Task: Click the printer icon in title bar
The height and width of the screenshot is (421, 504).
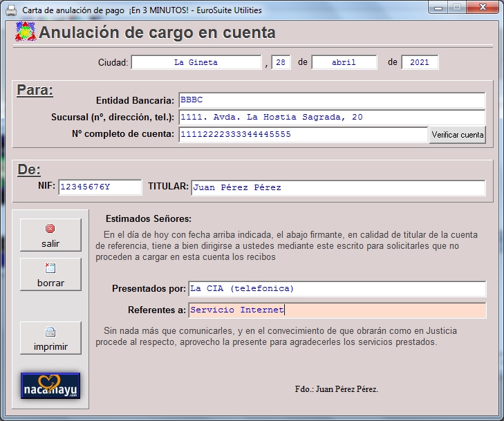Action: tap(12, 11)
